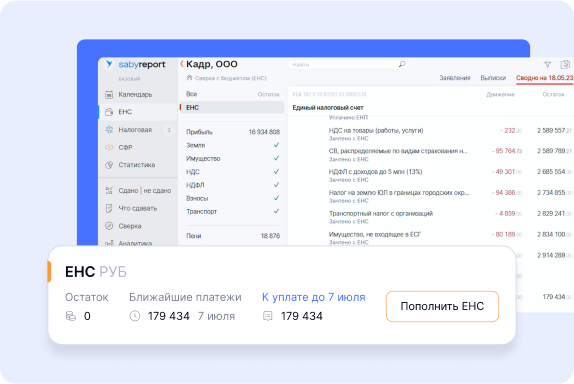574x384 pixels.
Task: Open the Налог на землю ЮЛ entry
Action: 399,193
